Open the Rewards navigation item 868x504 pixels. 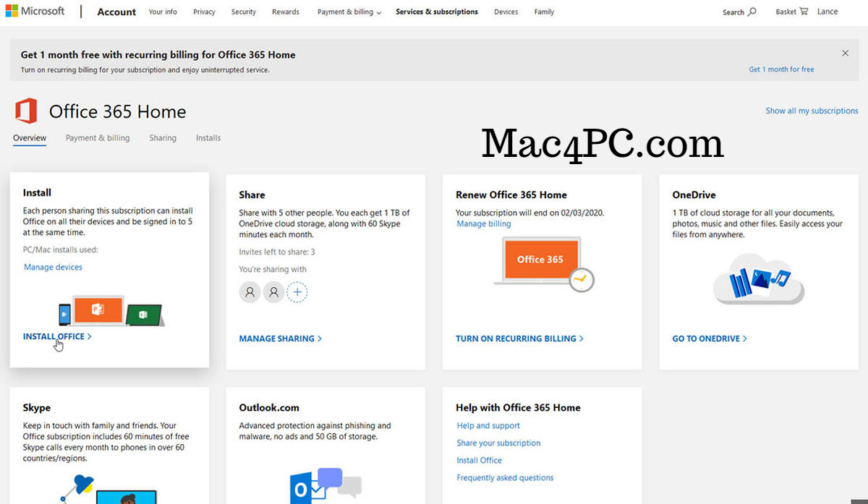pyautogui.click(x=286, y=12)
